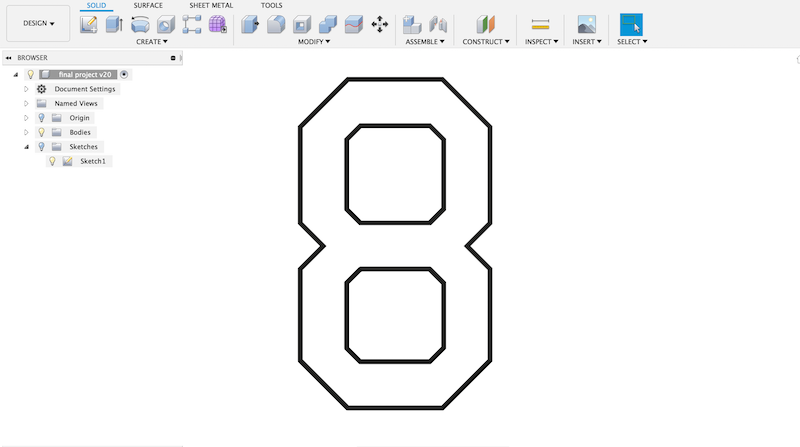Select the Revolve tool icon
This screenshot has height=447, width=800.
(x=140, y=24)
